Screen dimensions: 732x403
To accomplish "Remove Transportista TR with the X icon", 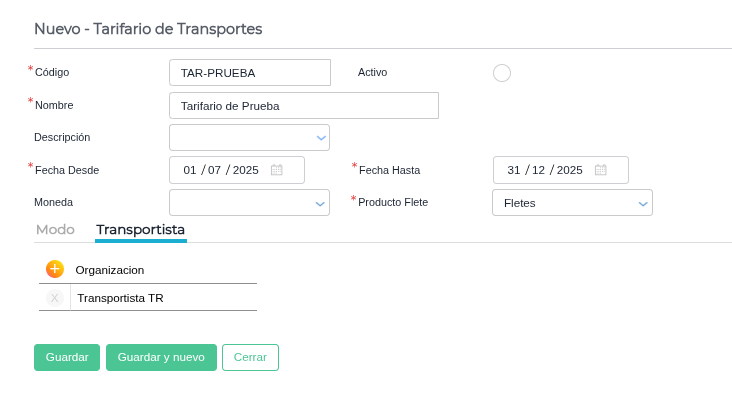I will tap(55, 298).
